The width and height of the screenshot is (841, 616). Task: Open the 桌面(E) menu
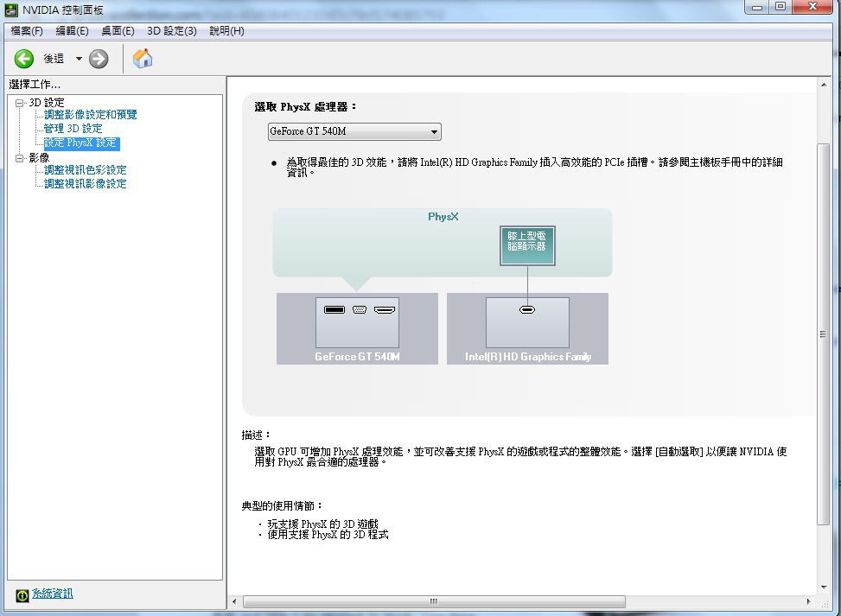tap(118, 31)
